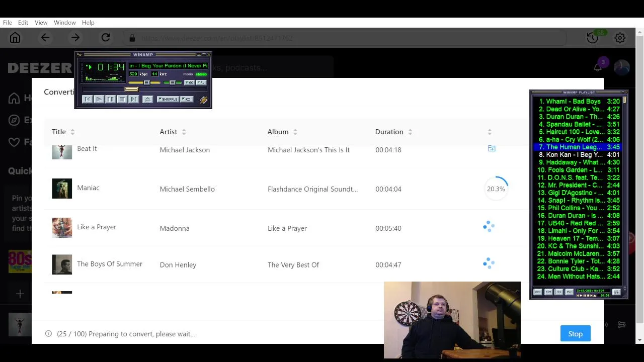Select Kon Kan - I Beg Your Pardon track
The image size is (644, 362).
(x=578, y=154)
